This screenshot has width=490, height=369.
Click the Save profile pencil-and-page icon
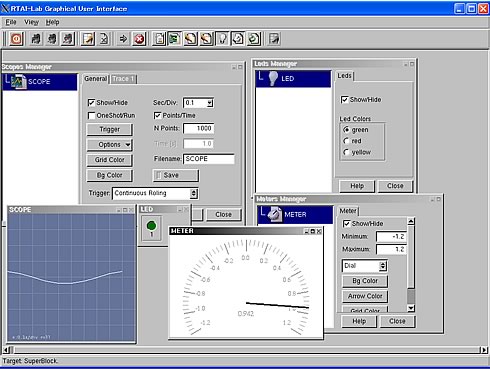tap(88, 39)
